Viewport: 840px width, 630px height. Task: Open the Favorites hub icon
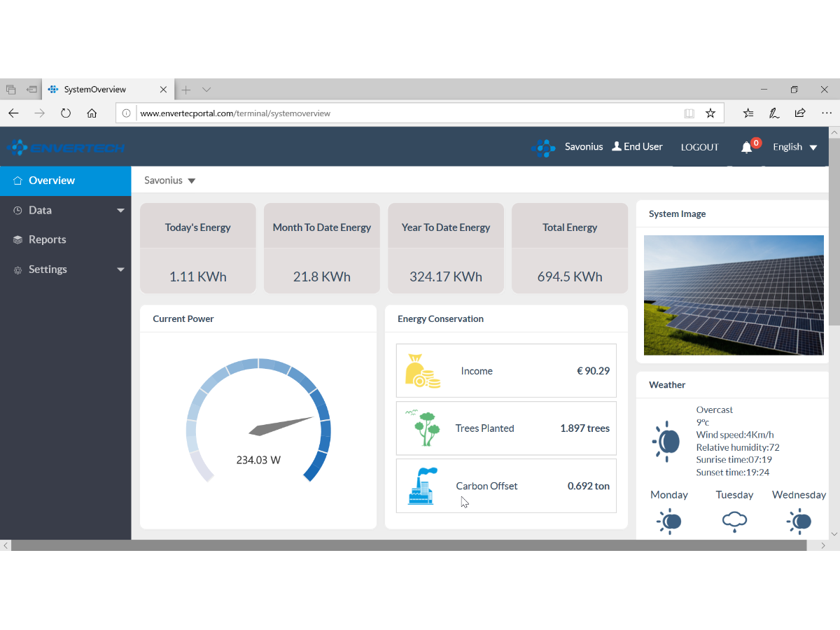[x=748, y=113]
